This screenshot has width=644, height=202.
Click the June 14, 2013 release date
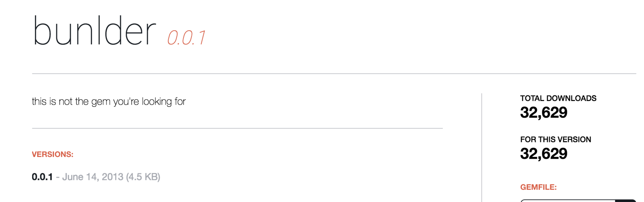pos(93,177)
